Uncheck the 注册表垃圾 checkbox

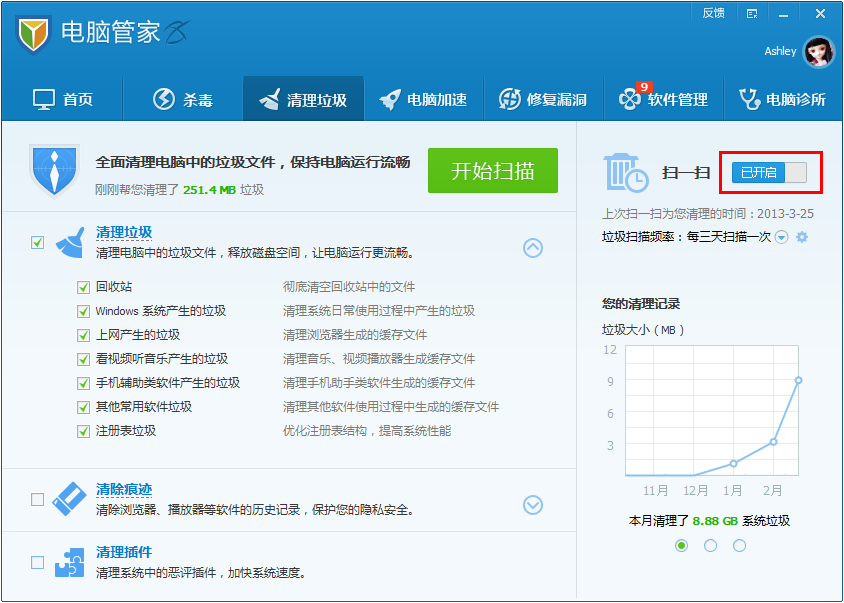(84, 431)
